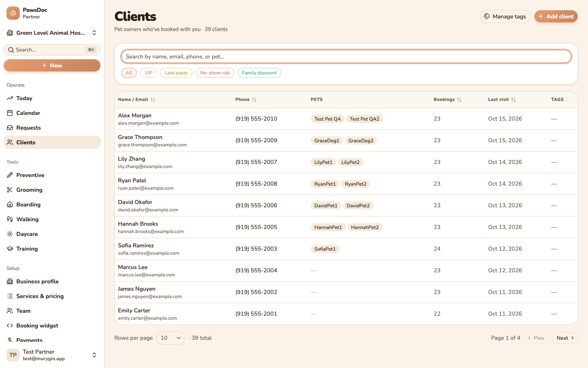Image resolution: width=588 pixels, height=368 pixels.
Task: Click the client search field
Action: pyautogui.click(x=346, y=56)
